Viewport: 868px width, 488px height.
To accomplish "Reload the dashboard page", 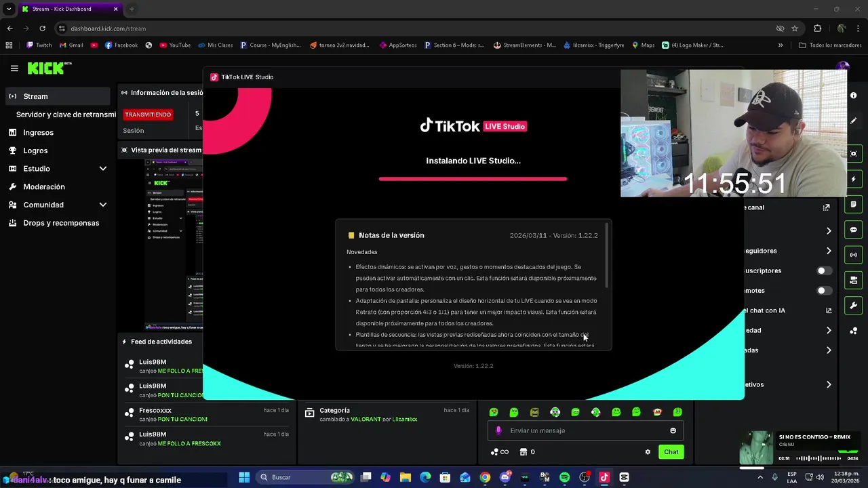I will tap(42, 28).
